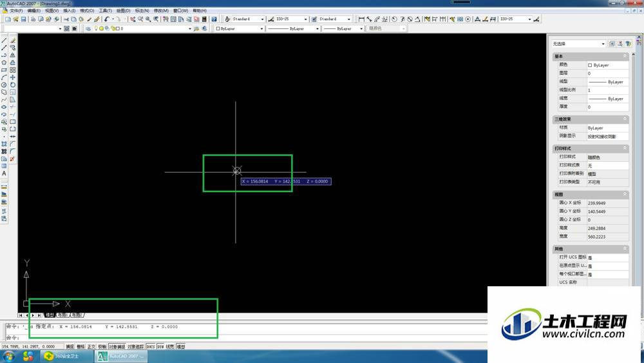644x363 pixels.
Task: Toggle 对象追踪 object tracking in status bar
Action: click(x=136, y=346)
